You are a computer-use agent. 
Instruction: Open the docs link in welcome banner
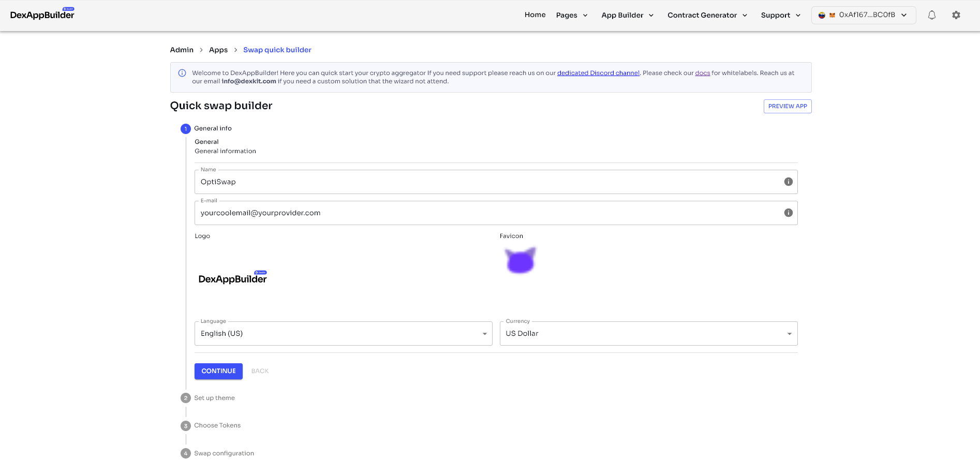(x=702, y=73)
